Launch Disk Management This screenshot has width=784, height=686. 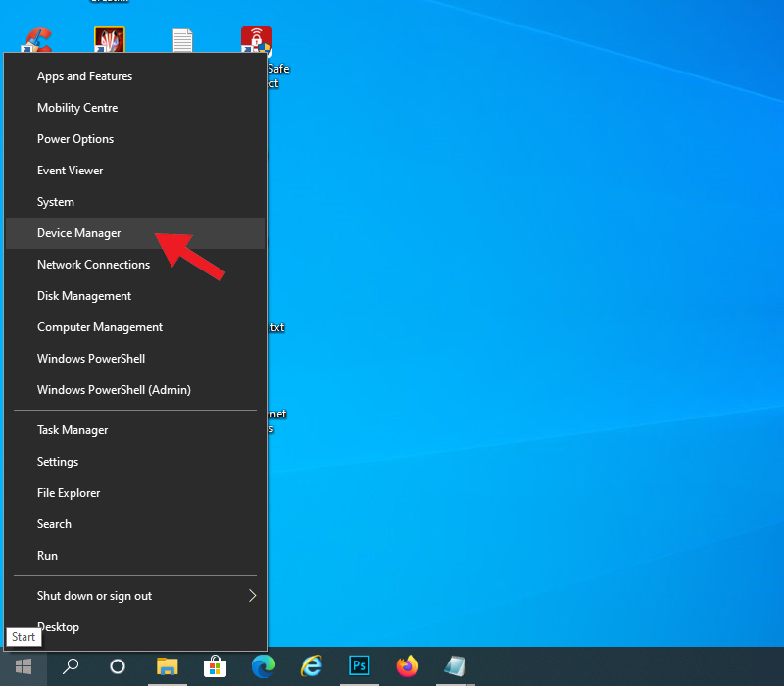(x=135, y=296)
